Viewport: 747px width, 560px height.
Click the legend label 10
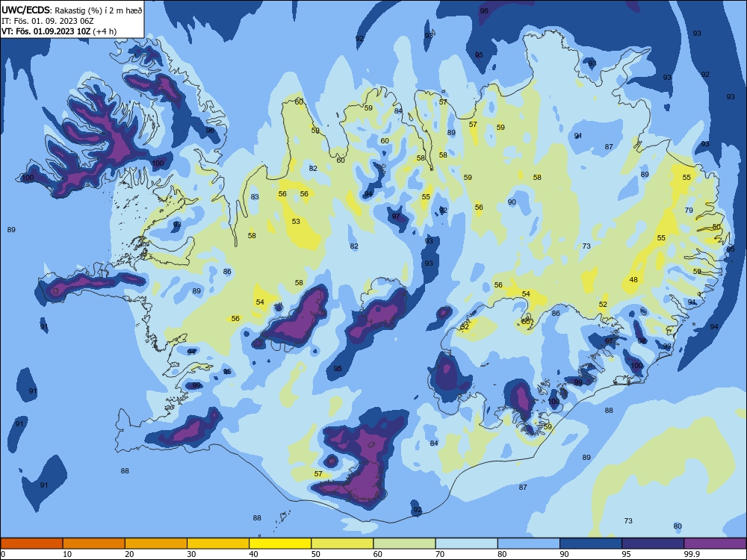pyautogui.click(x=67, y=554)
